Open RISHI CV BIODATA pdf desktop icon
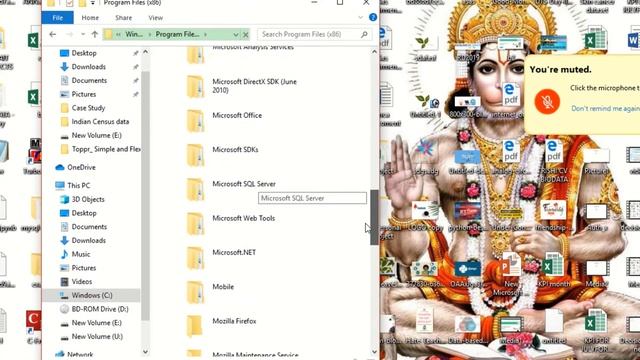 tap(554, 161)
